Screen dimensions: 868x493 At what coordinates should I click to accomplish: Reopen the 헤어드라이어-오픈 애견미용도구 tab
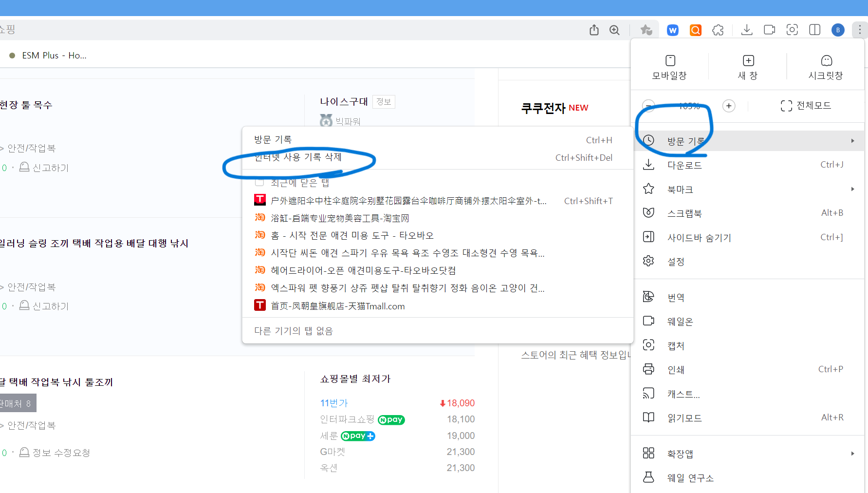click(438, 270)
